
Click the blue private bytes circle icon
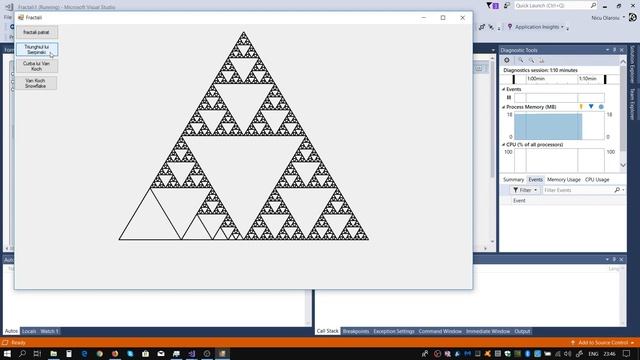point(601,107)
